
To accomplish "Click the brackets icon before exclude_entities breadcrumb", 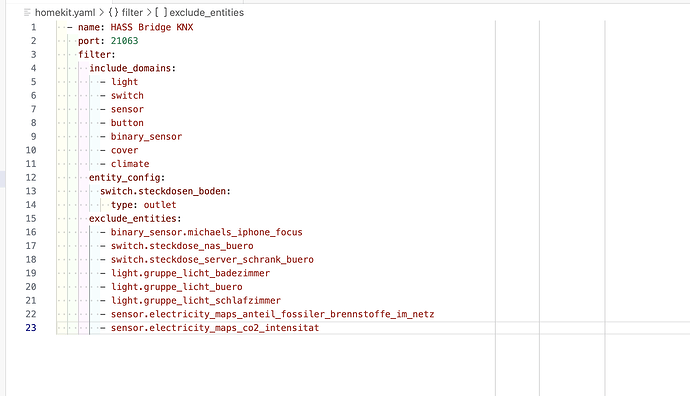I will click(161, 13).
